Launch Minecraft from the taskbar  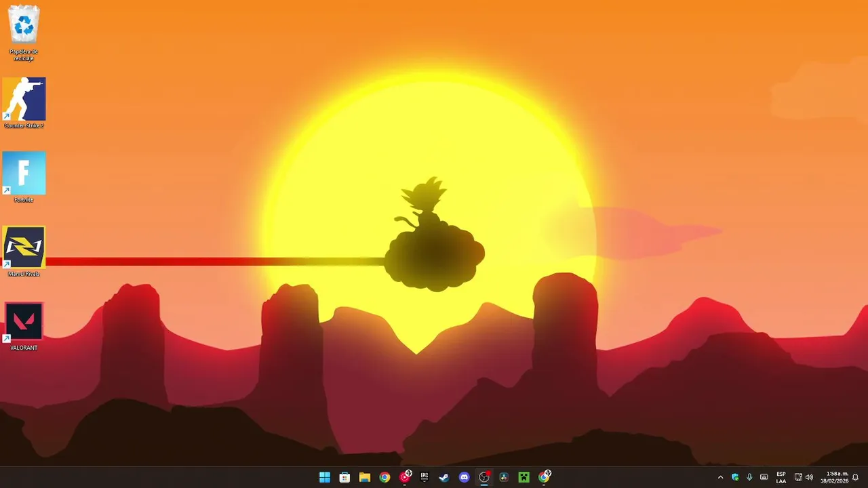(x=524, y=477)
